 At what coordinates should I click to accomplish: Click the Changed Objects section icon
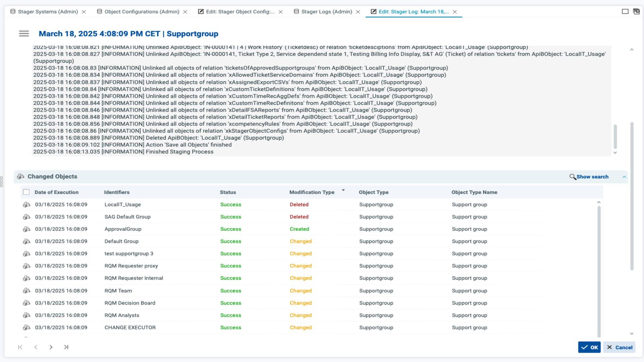coord(20,177)
